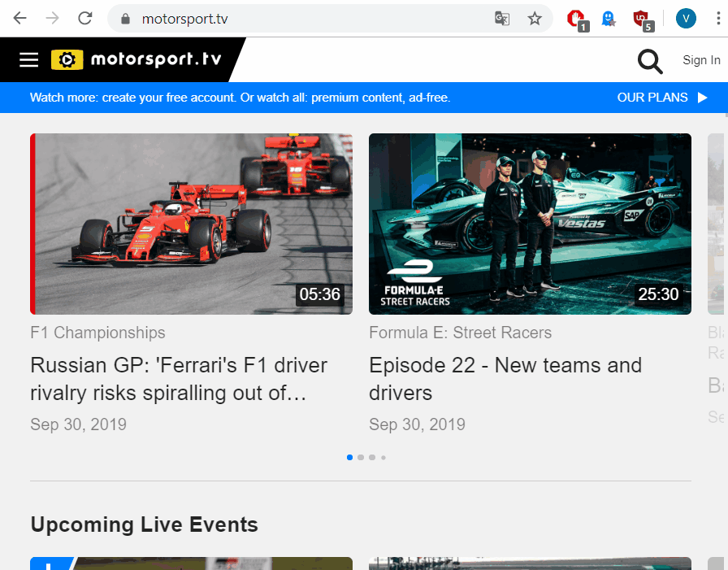
Task: Open Episode 22 - New teams and drivers
Action: click(505, 379)
